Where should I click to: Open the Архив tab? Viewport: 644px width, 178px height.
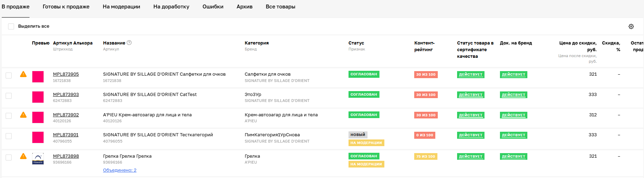245,7
